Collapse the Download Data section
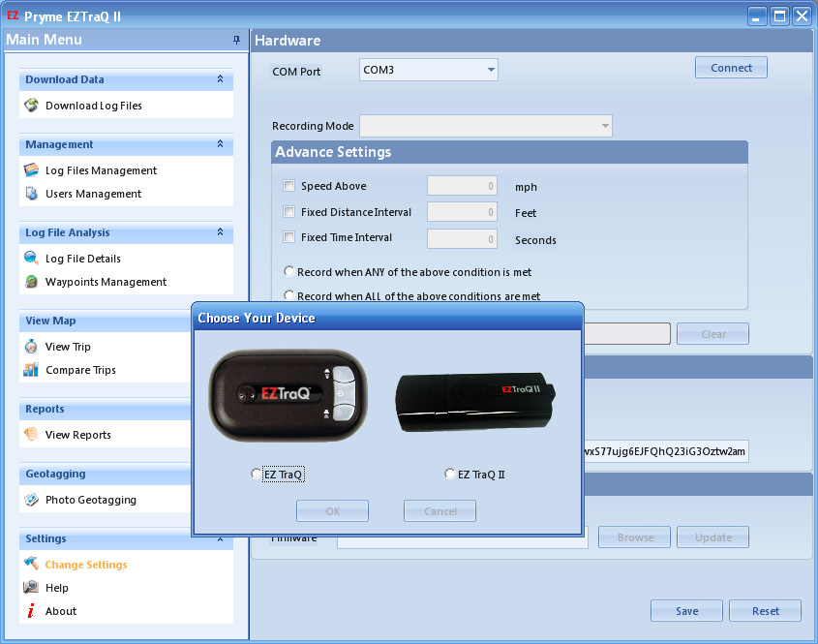Screen dimensions: 818x644 (220, 78)
